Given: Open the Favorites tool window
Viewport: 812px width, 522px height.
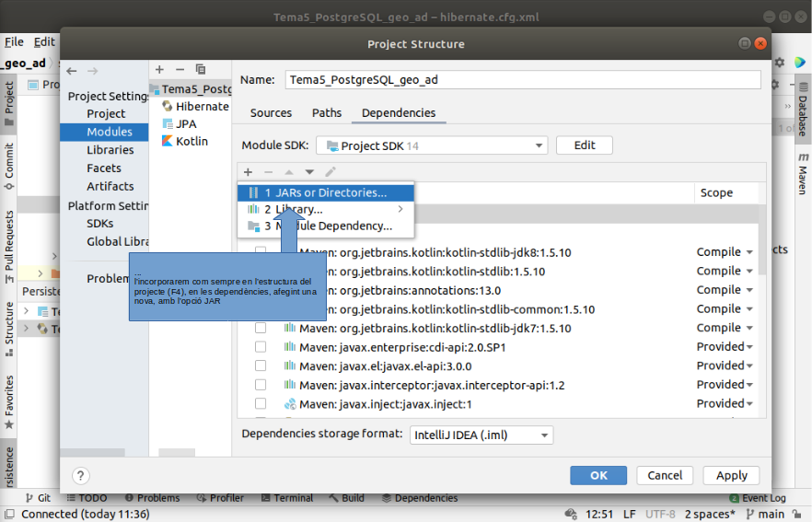Looking at the screenshot, I should [9, 403].
